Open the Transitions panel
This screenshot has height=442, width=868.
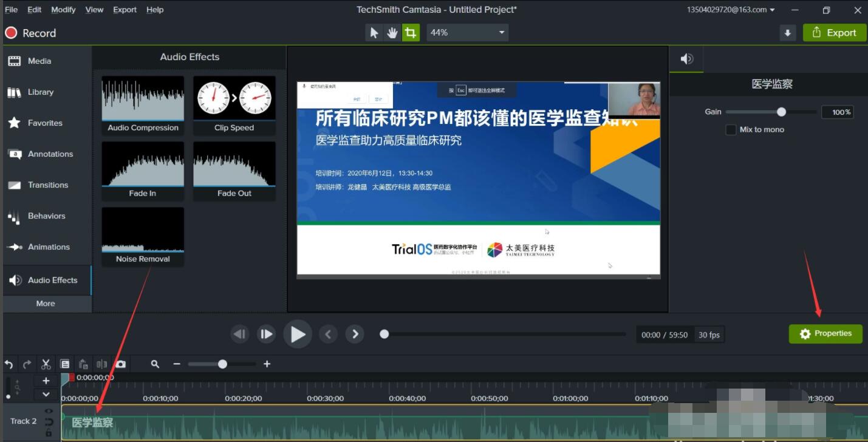tap(48, 185)
